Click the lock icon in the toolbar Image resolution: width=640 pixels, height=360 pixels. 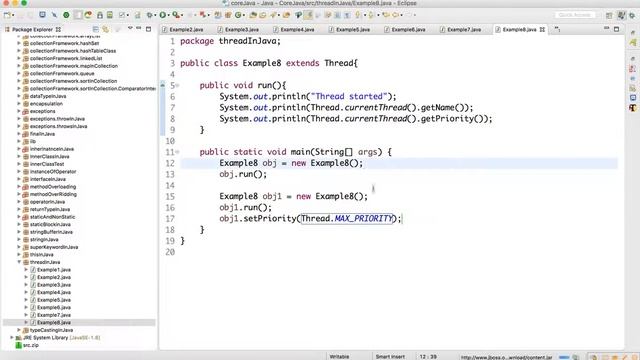pyautogui.click(x=100, y=15)
